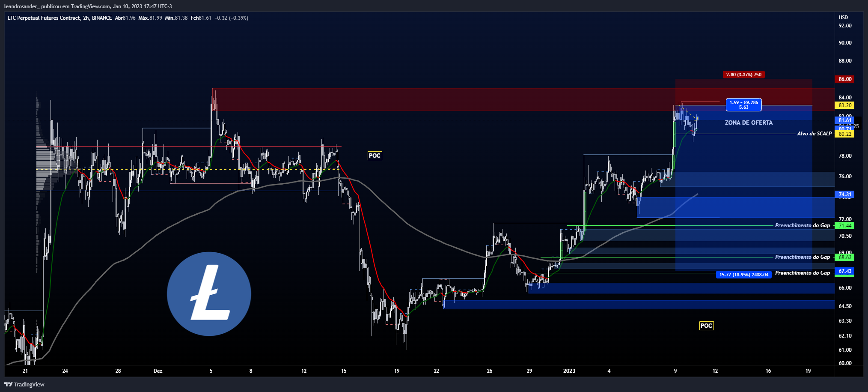Click the yellow 80.22 price tag
This screenshot has width=868, height=392.
(845, 134)
